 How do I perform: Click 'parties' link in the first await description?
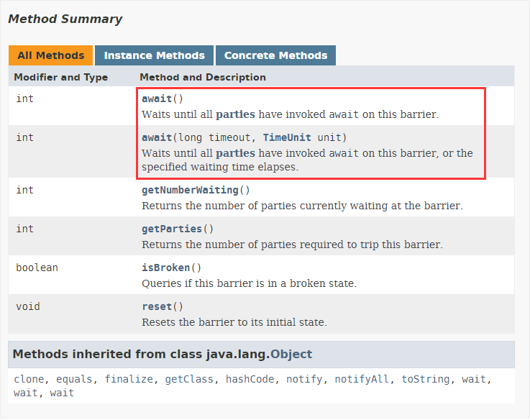235,114
